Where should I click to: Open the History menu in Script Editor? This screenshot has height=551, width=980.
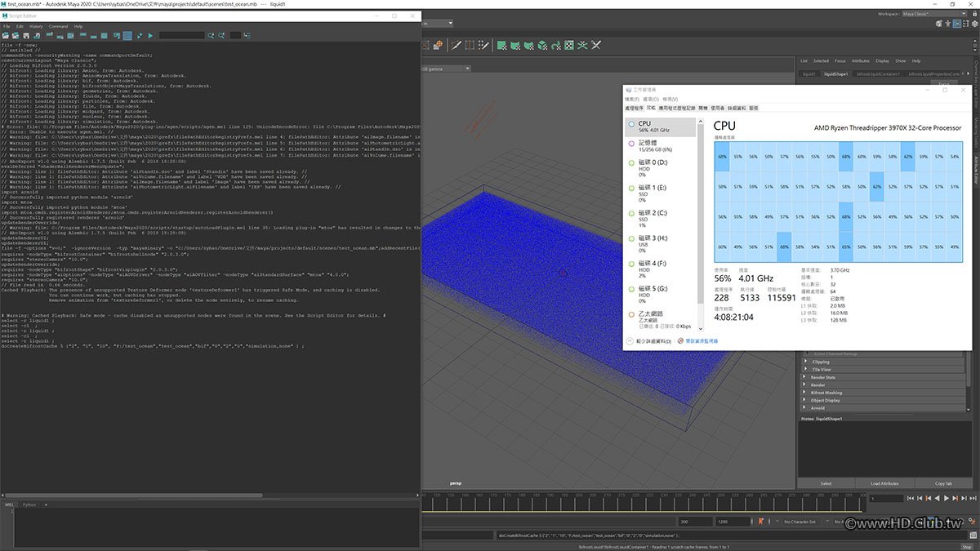click(36, 26)
